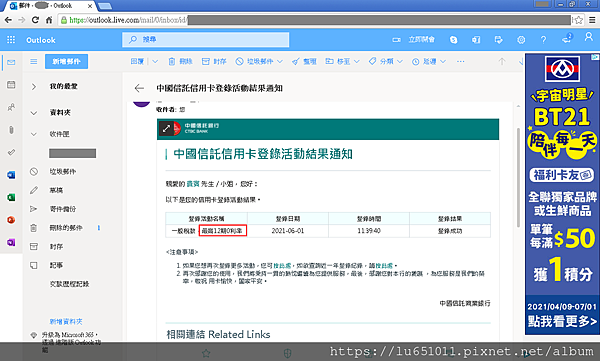The height and width of the screenshot is (361, 600).
Task: Click the BT21 advertisement banner
Action: 562,194
